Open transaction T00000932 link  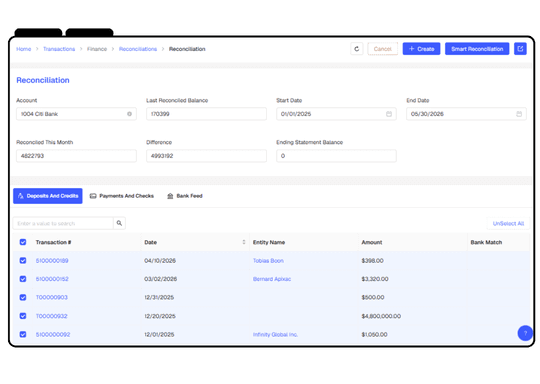[x=52, y=316]
